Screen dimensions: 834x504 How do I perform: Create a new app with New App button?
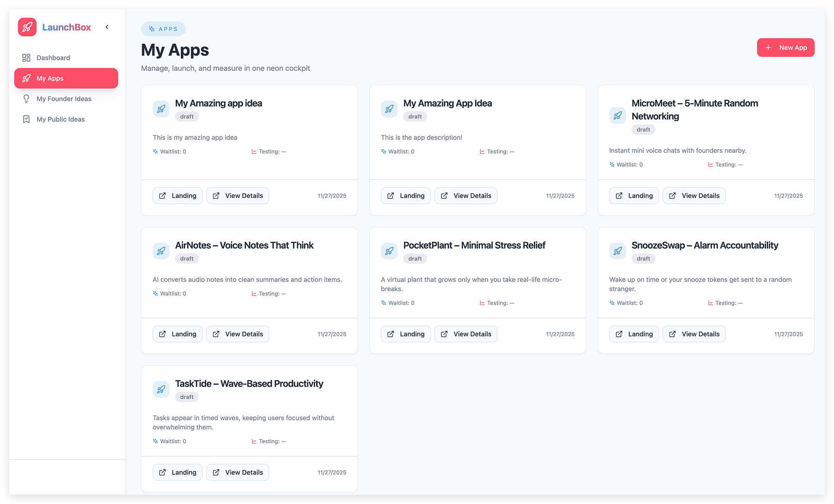[786, 48]
